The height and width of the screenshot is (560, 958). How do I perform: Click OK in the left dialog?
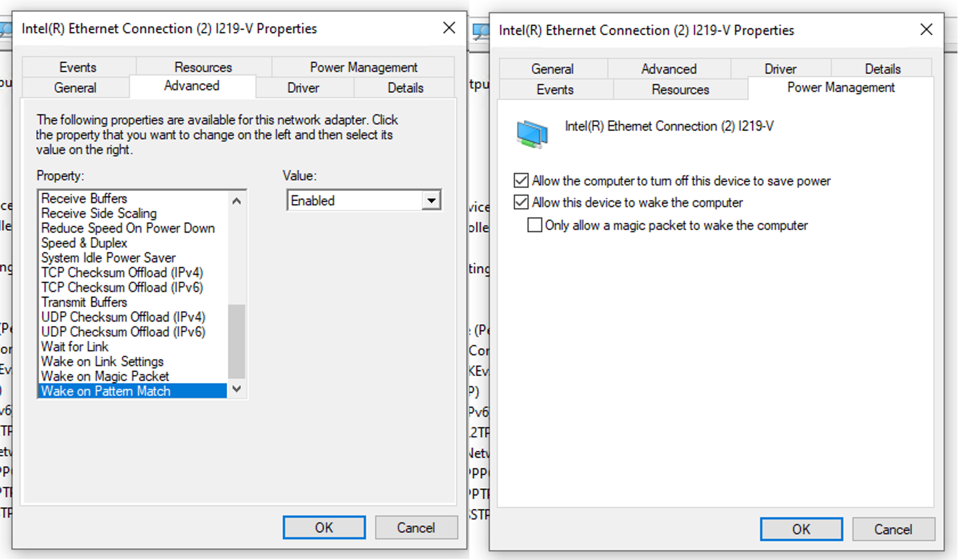(324, 527)
